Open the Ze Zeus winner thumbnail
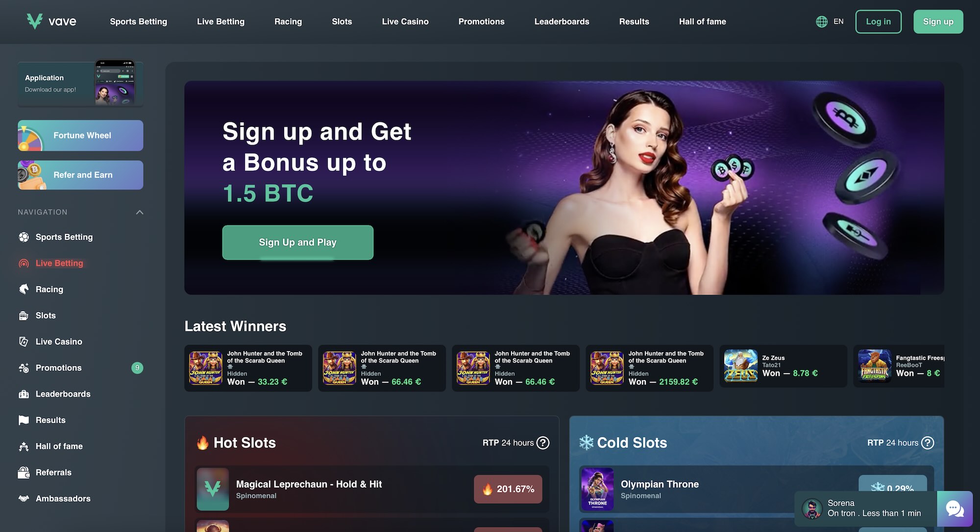Image resolution: width=980 pixels, height=532 pixels. click(x=741, y=366)
